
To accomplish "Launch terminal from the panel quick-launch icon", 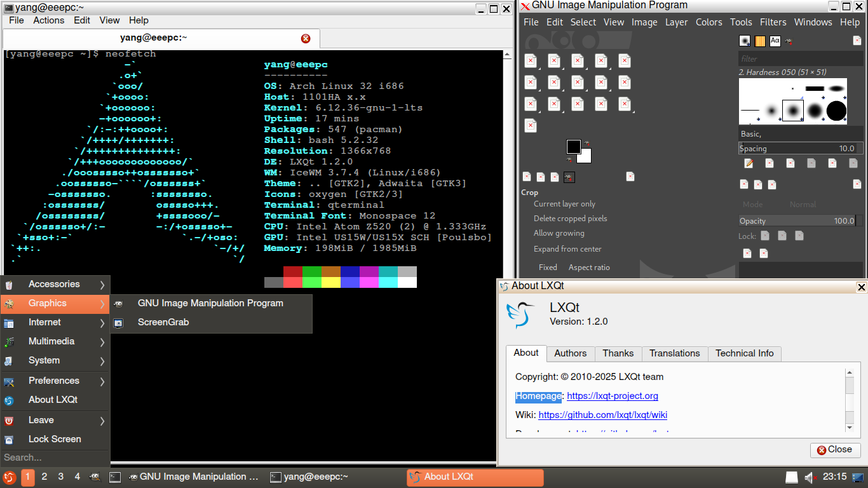I will [x=115, y=477].
